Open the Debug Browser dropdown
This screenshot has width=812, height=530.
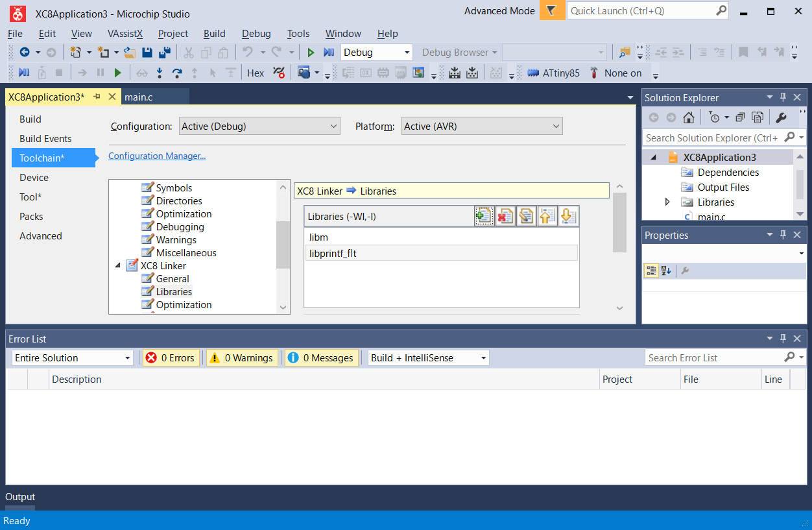point(460,53)
